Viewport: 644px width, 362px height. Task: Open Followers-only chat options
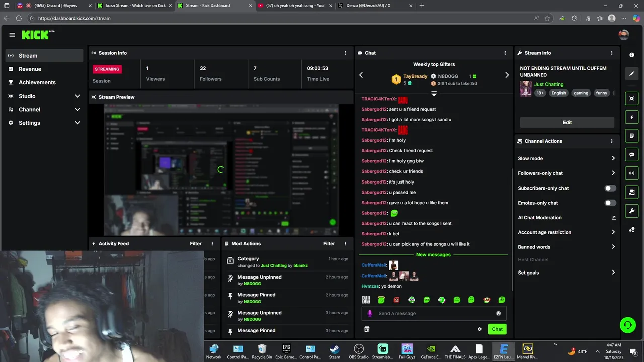click(567, 173)
